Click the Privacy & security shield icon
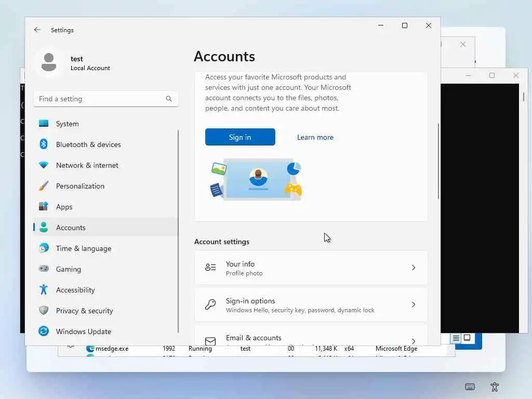532x399 pixels. 44,310
